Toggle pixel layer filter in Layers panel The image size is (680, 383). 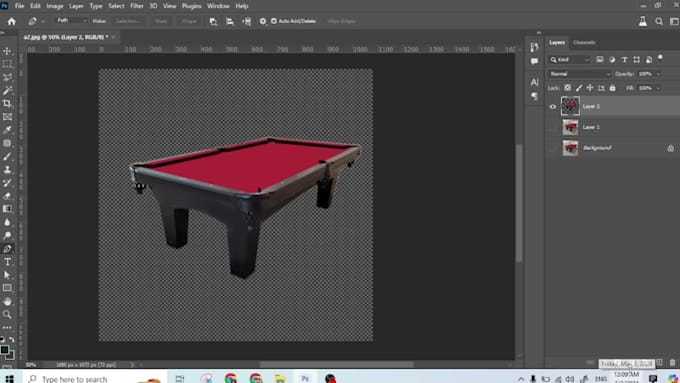[x=600, y=59]
